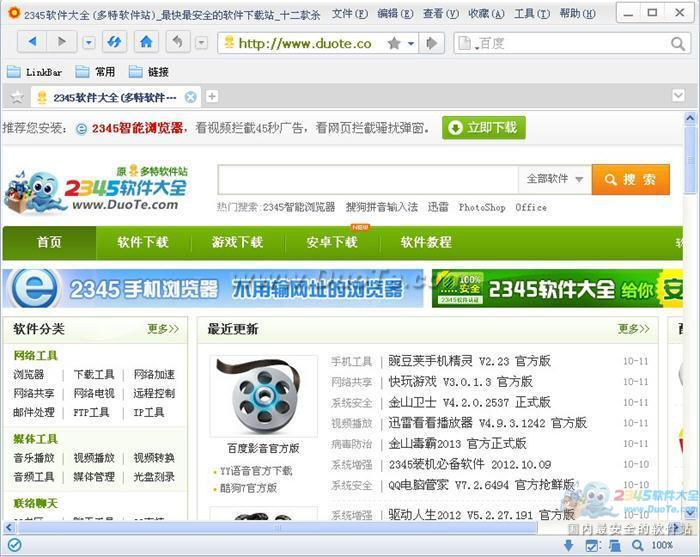Click hot search link 搜狗拼音输入法
The image size is (700, 557).
tap(382, 207)
